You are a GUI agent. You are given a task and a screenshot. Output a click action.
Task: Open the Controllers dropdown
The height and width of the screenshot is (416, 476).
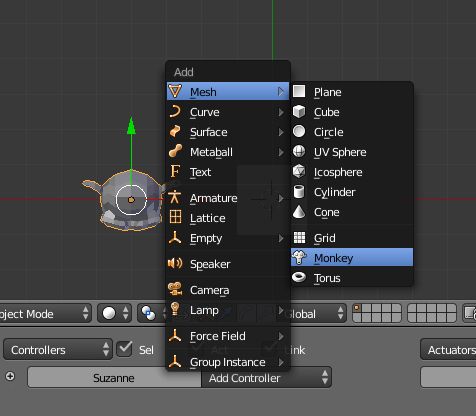click(x=58, y=350)
